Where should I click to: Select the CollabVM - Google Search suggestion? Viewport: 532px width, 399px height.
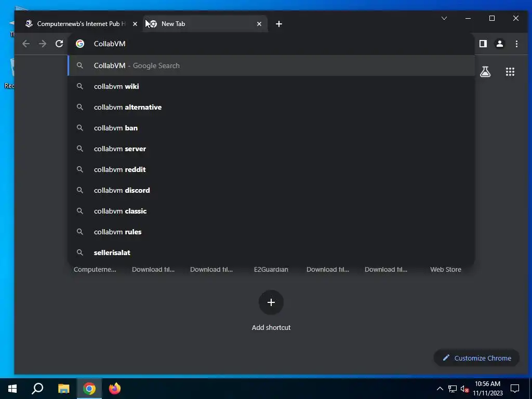pyautogui.click(x=271, y=65)
